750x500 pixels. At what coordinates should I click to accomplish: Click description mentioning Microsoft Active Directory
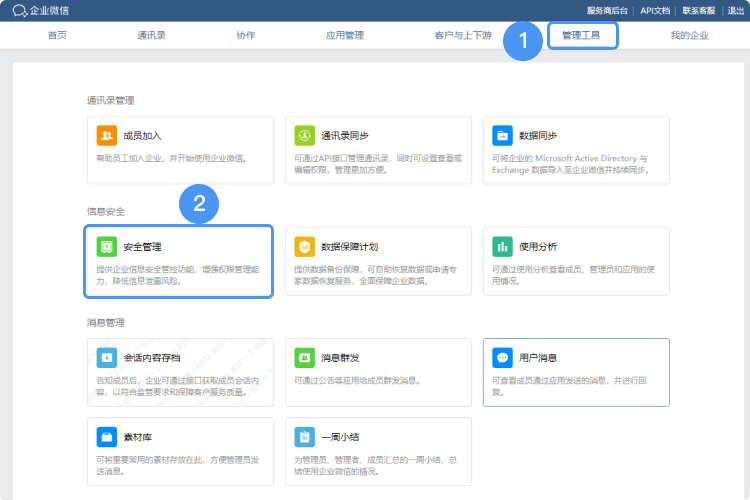(x=571, y=164)
